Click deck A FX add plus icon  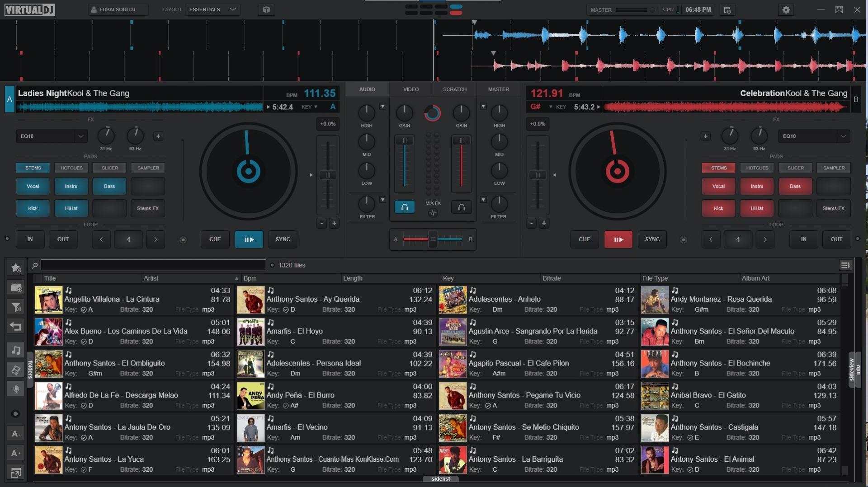point(158,136)
